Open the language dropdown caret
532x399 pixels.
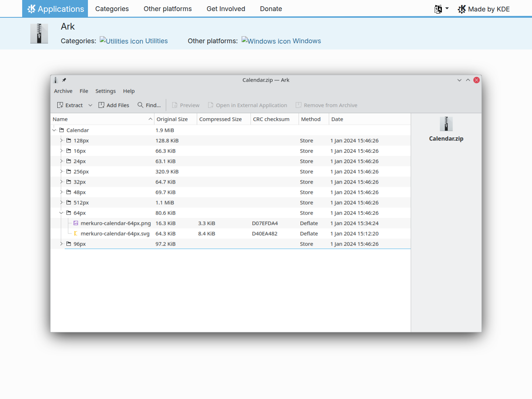point(447,8)
